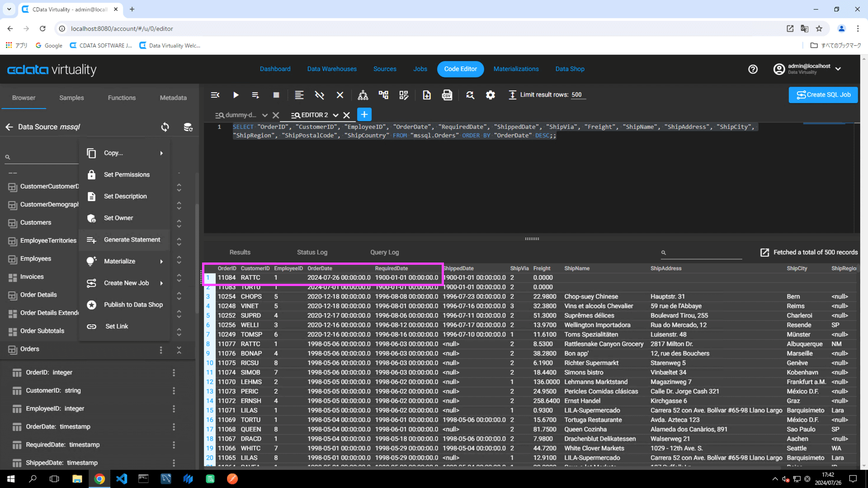Open Visual Studio Code from the taskbar
868x488 pixels.
pos(122,479)
